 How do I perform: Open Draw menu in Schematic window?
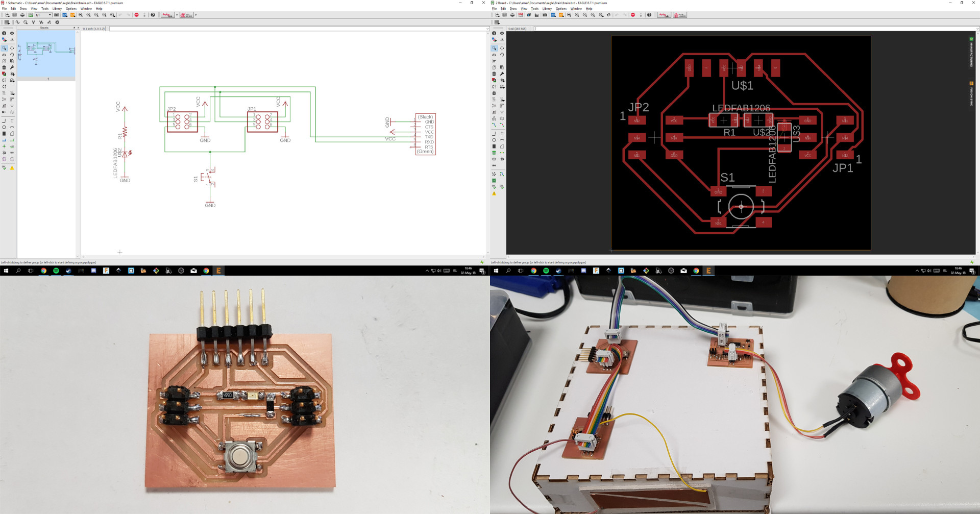coord(23,9)
